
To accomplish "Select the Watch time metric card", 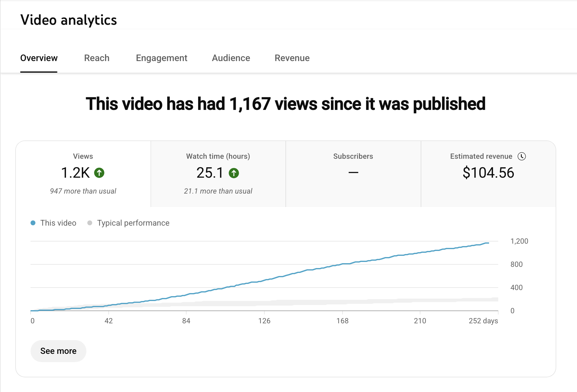I will pos(218,173).
